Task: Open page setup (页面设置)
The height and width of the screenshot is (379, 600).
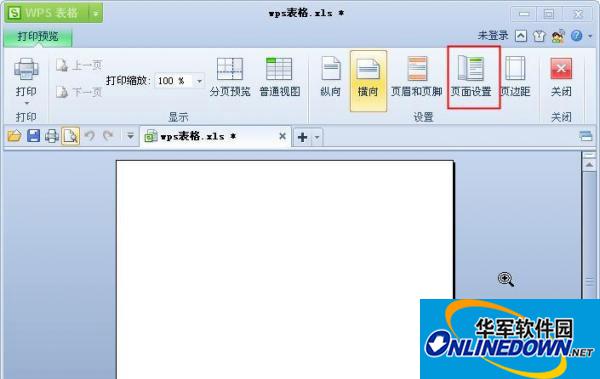Action: pyautogui.click(x=471, y=77)
